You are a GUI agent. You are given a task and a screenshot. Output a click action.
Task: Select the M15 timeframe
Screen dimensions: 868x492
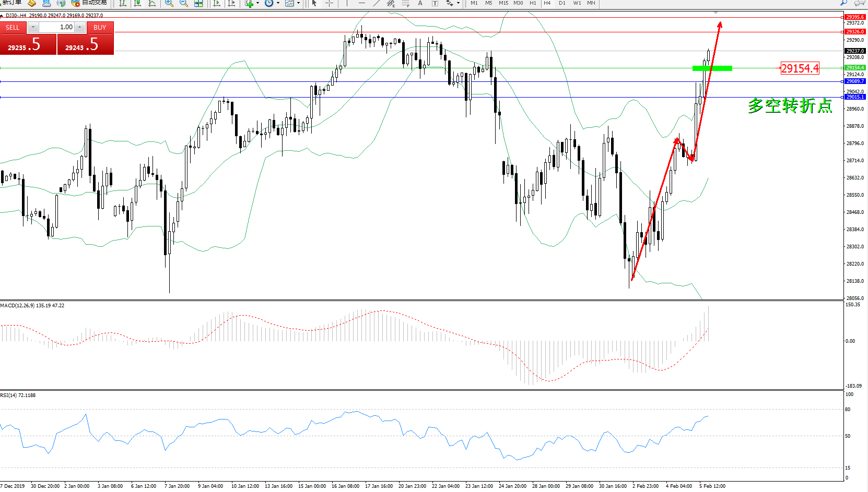click(x=503, y=3)
